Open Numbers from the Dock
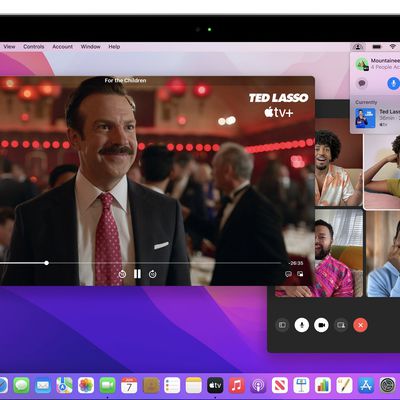Viewport: 400px width, 400px height. click(x=323, y=386)
